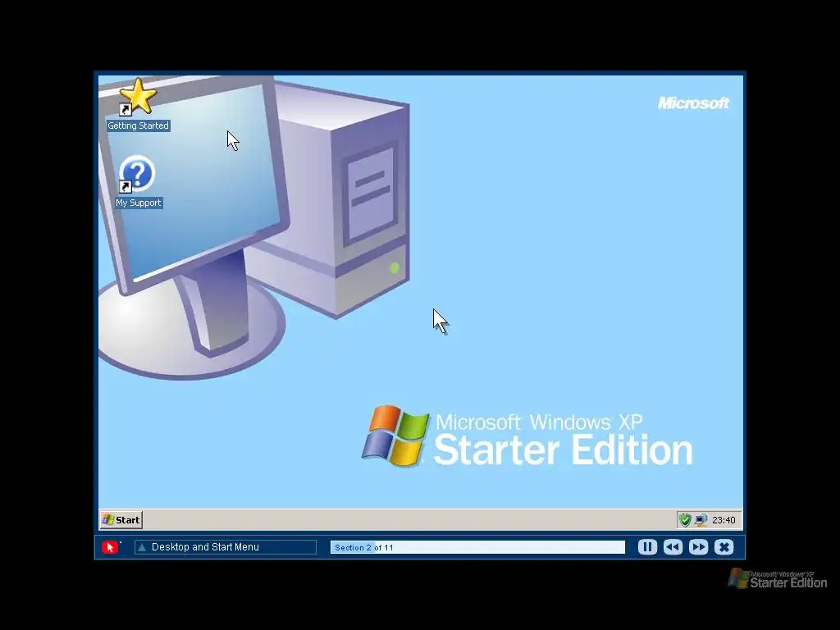Open the Getting Started star shortcut
This screenshot has width=840, height=630.
point(138,97)
